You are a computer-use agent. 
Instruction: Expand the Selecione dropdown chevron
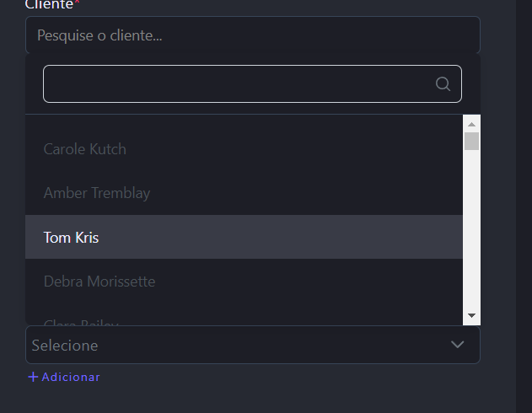coord(457,345)
